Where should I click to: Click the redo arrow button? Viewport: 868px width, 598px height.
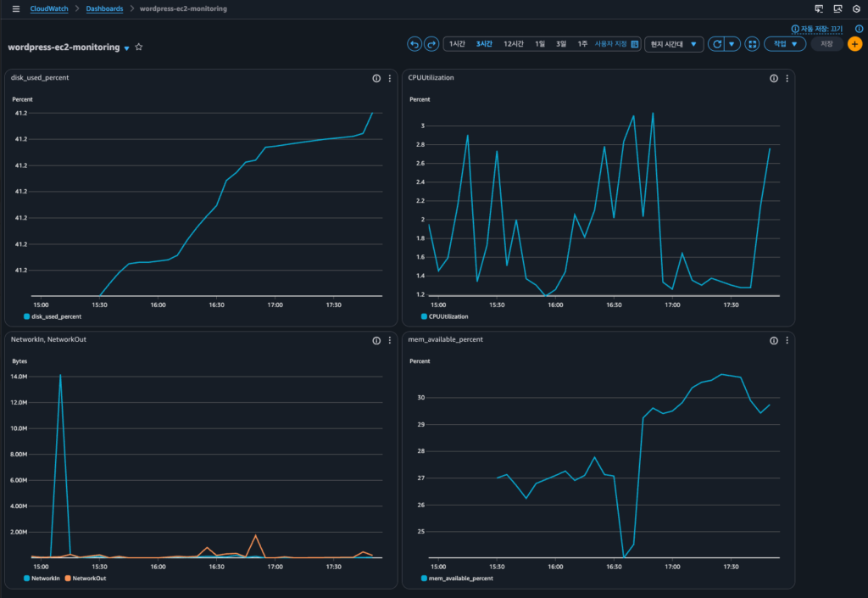(x=431, y=44)
